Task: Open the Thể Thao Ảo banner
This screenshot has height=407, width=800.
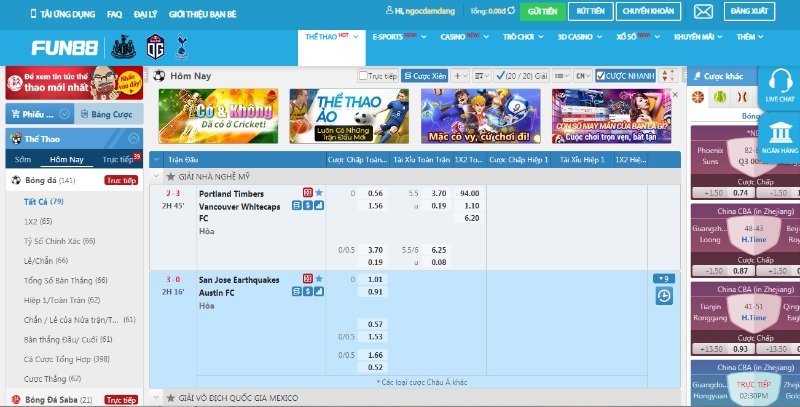Action: (x=349, y=116)
